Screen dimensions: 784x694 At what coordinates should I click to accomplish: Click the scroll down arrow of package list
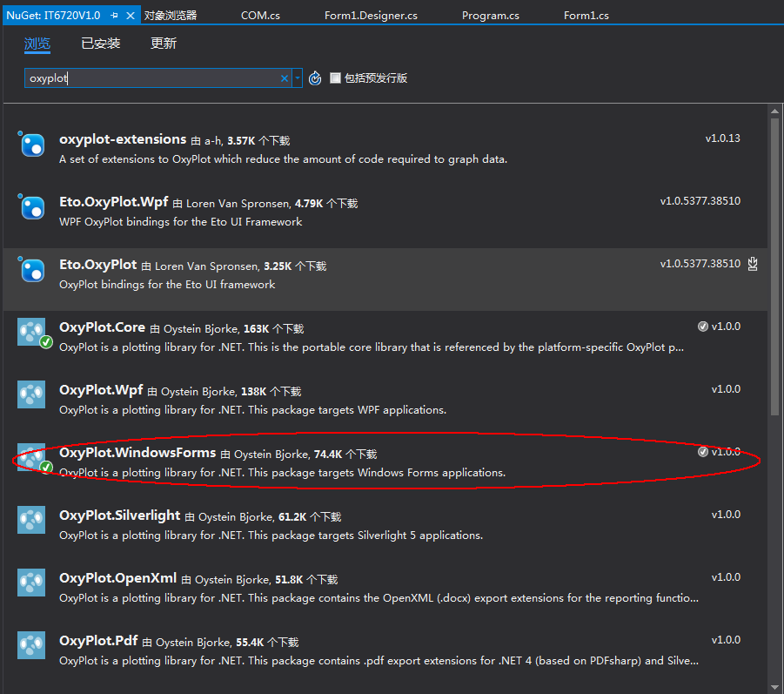(774, 687)
